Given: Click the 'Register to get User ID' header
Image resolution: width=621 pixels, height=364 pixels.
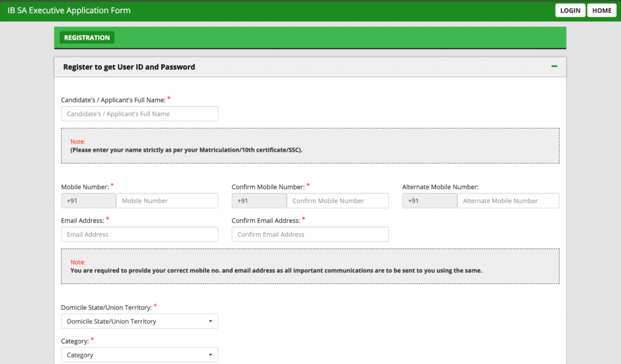Looking at the screenshot, I should (x=129, y=67).
